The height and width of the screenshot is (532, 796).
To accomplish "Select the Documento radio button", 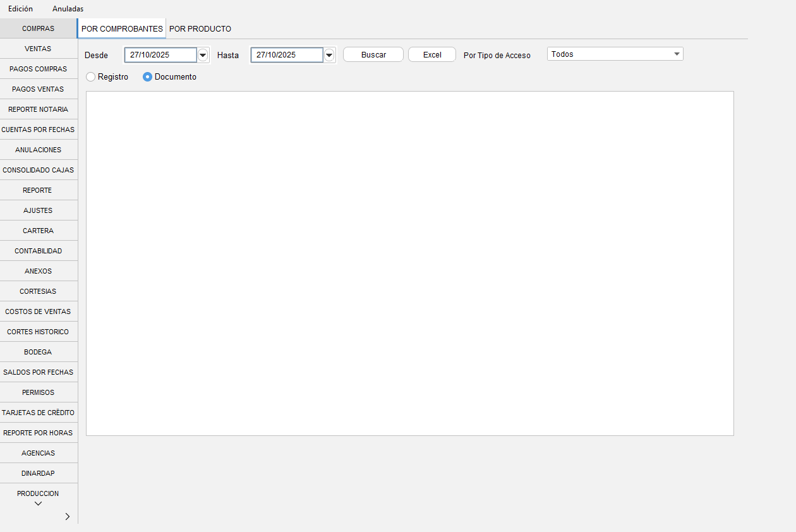I will tap(148, 77).
